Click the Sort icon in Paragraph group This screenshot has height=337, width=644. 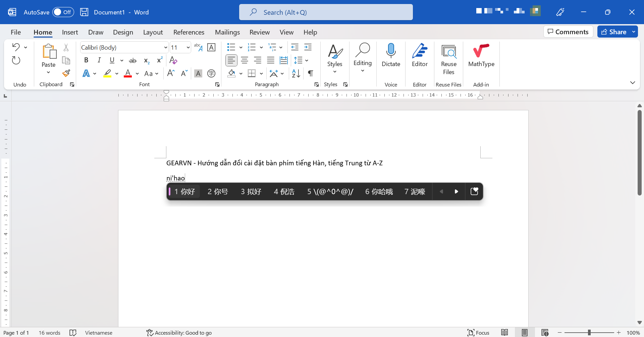(x=296, y=73)
